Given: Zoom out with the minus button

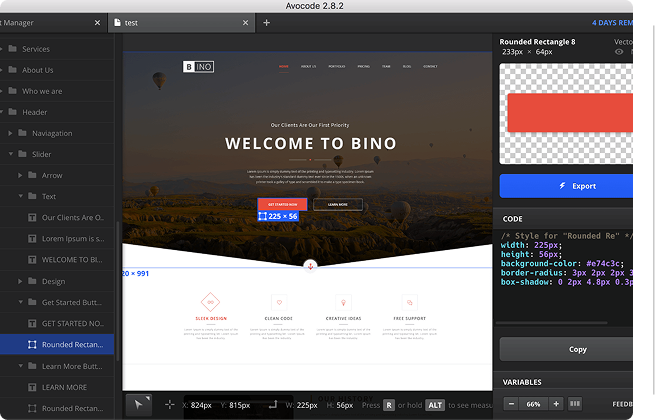Looking at the screenshot, I should point(511,404).
